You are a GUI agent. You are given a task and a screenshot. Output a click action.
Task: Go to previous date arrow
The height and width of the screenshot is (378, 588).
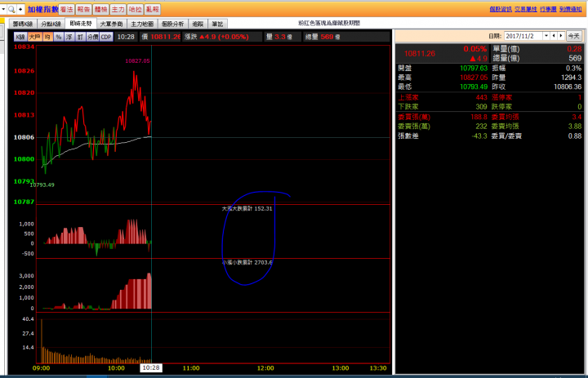pos(554,36)
